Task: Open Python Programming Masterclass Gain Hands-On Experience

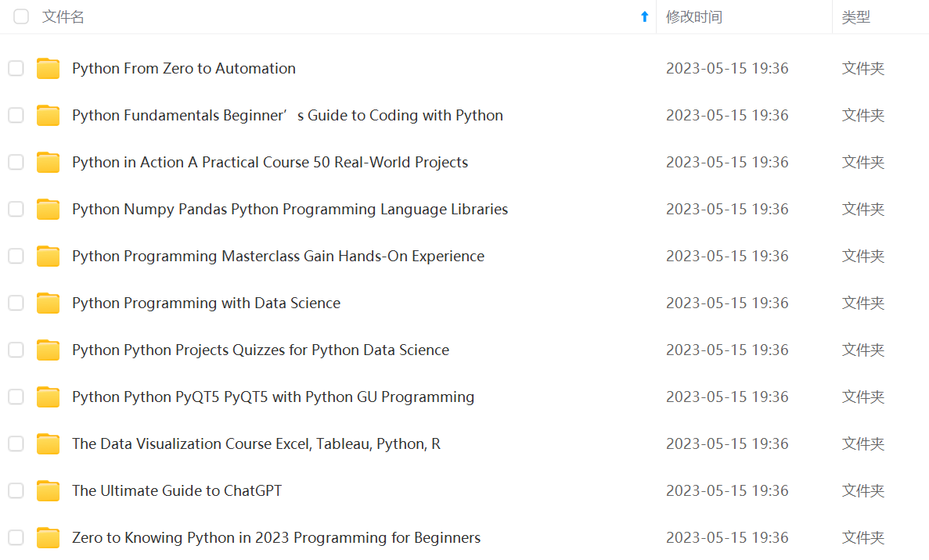Action: click(x=278, y=257)
